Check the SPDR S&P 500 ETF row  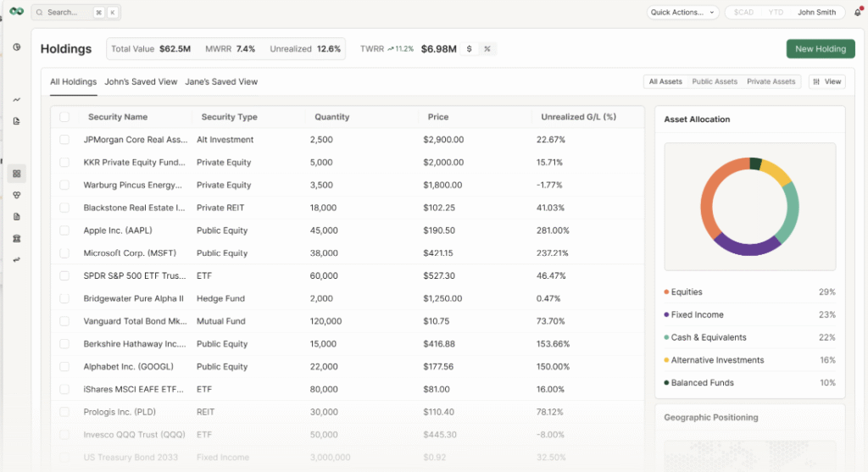[64, 275]
